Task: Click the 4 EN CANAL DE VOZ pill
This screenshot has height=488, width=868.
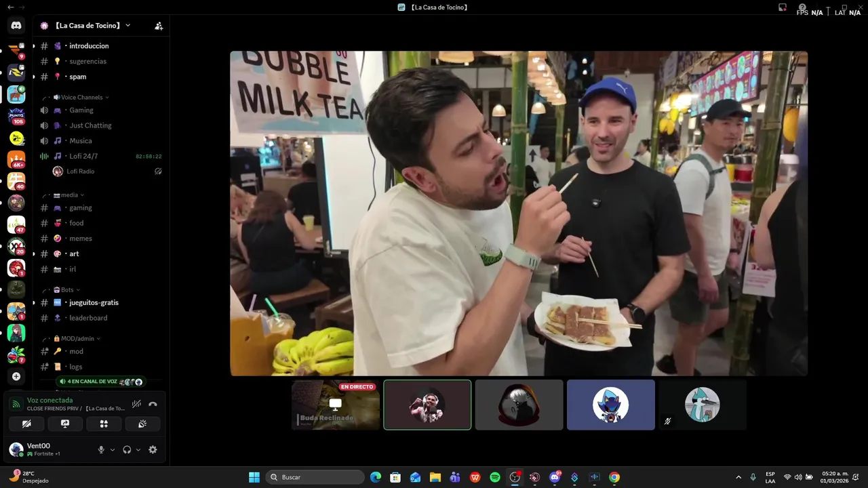Action: [100, 382]
